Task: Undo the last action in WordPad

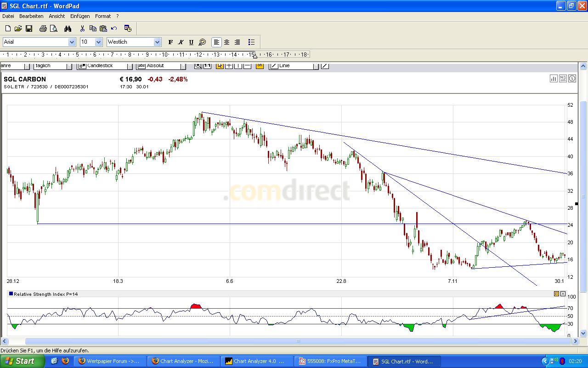Action: [x=114, y=29]
